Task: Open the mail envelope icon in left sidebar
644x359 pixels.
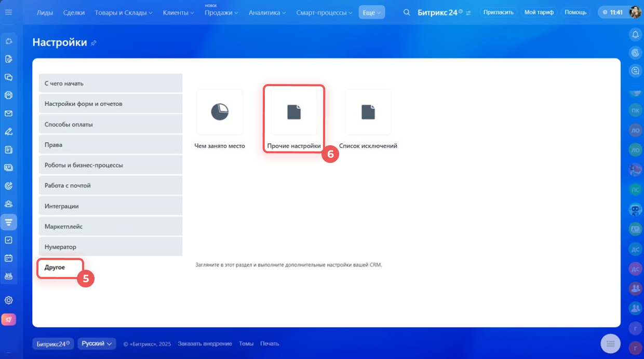Action: (8, 113)
